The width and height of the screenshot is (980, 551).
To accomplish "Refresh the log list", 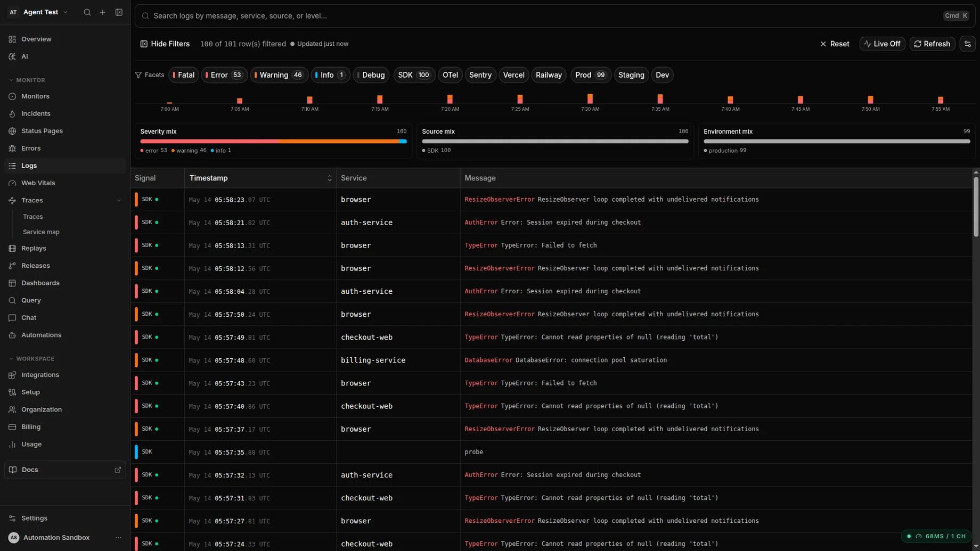I will pos(933,44).
